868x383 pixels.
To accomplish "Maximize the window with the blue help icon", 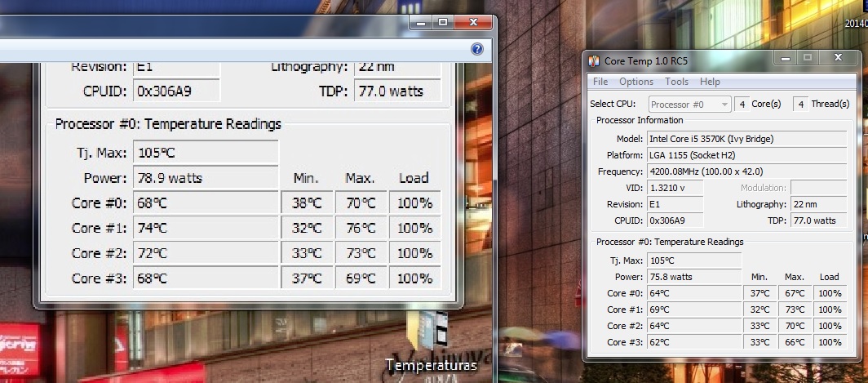I will 443,23.
